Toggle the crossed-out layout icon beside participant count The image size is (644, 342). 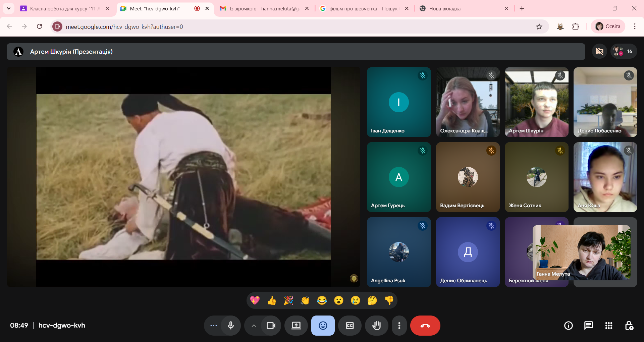599,51
